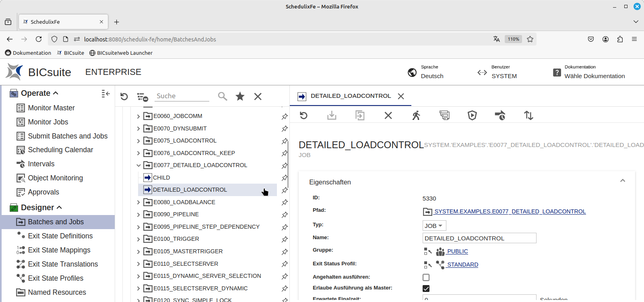Viewport: 644px width, 302px height.
Task: Collapse the Eigenschaften section
Action: [x=622, y=181]
